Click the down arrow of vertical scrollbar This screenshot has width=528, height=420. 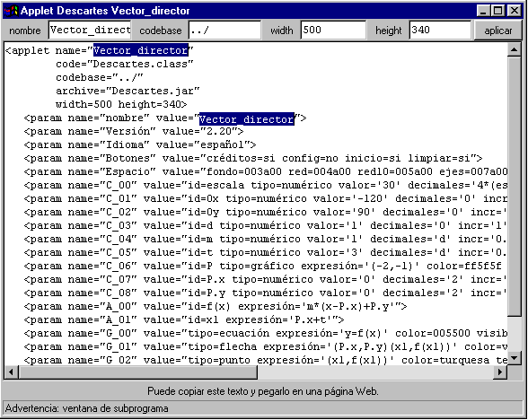[514, 358]
